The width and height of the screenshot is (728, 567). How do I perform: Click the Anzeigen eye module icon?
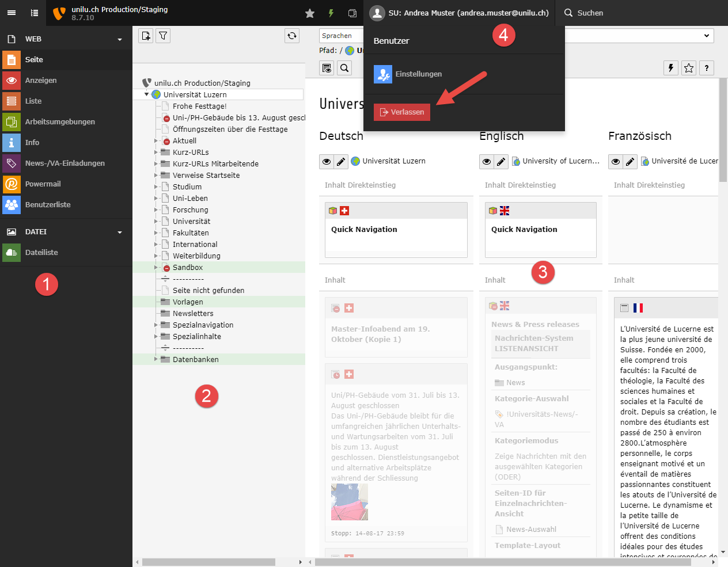(x=12, y=81)
